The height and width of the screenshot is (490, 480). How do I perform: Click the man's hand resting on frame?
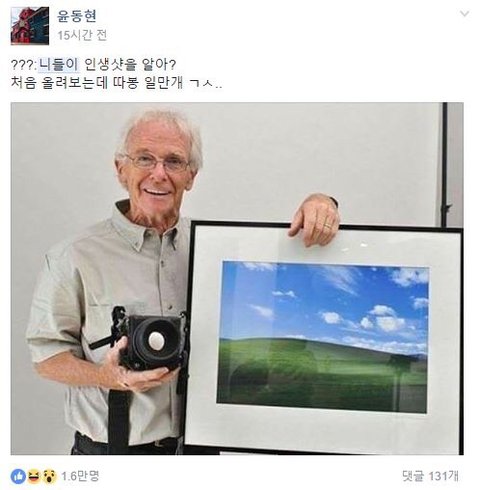tap(313, 218)
